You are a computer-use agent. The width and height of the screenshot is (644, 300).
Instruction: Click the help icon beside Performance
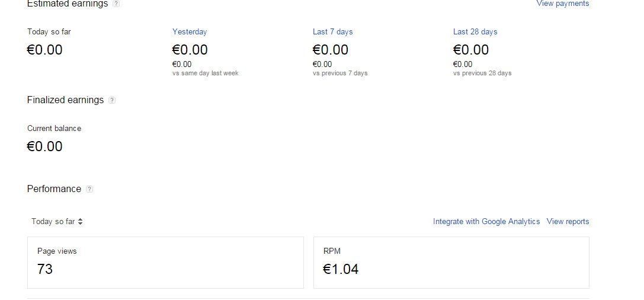coord(89,189)
